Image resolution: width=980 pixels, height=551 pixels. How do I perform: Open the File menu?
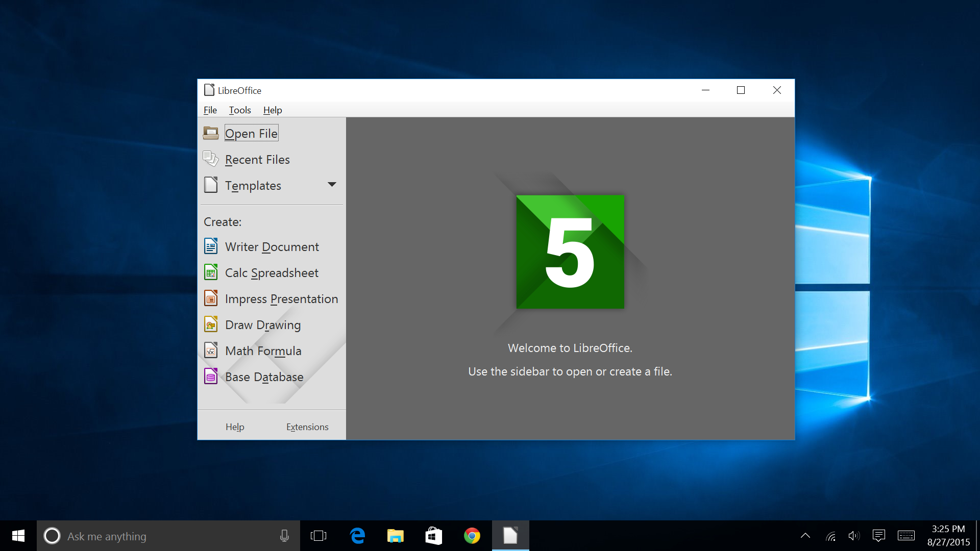pyautogui.click(x=211, y=110)
